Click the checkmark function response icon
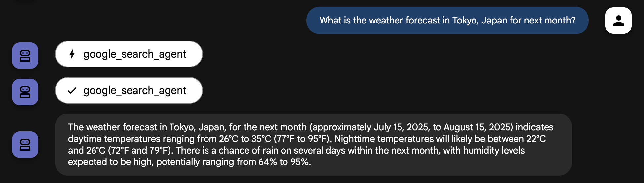 point(72,90)
